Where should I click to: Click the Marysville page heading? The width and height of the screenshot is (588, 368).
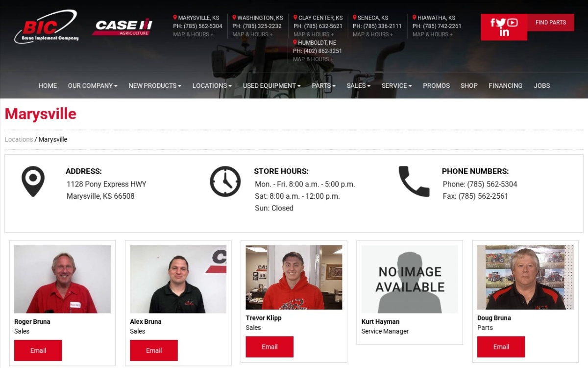(x=41, y=114)
